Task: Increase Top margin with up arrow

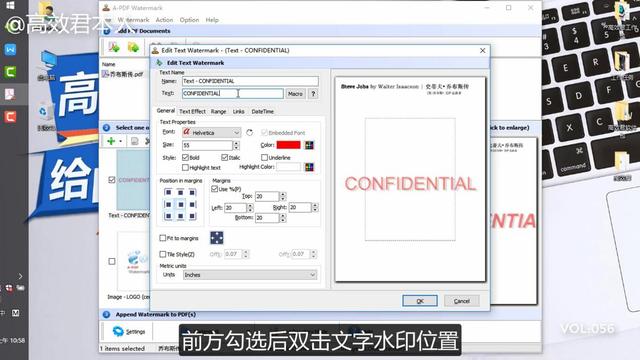Action: [x=283, y=194]
